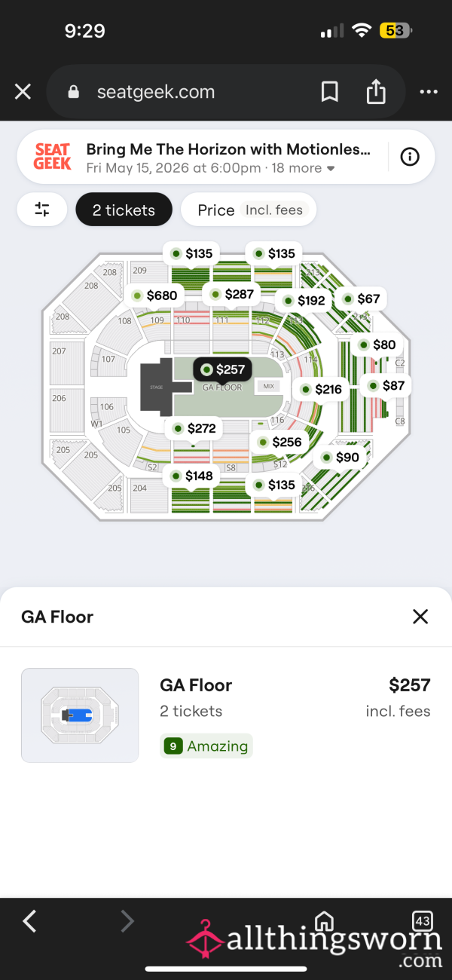Tap the green Amazing 9 deal badge
The width and height of the screenshot is (452, 980).
click(x=206, y=746)
